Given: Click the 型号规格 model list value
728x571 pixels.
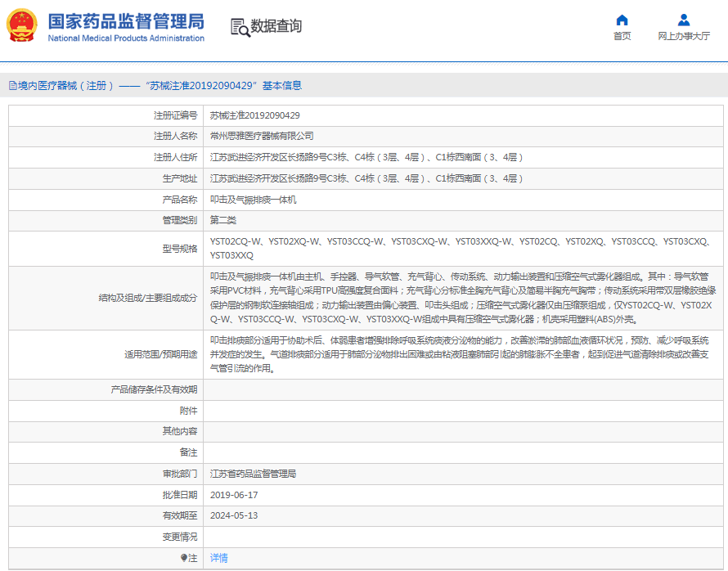Looking at the screenshot, I should [462, 249].
